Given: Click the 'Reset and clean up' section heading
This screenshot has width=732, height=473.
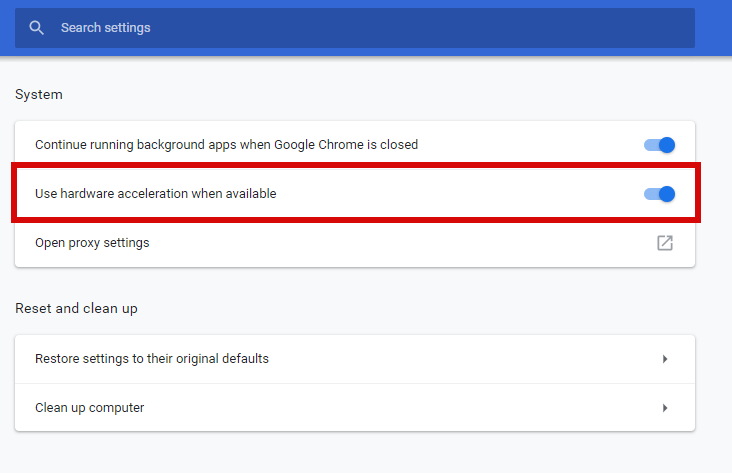Looking at the screenshot, I should point(76,309).
